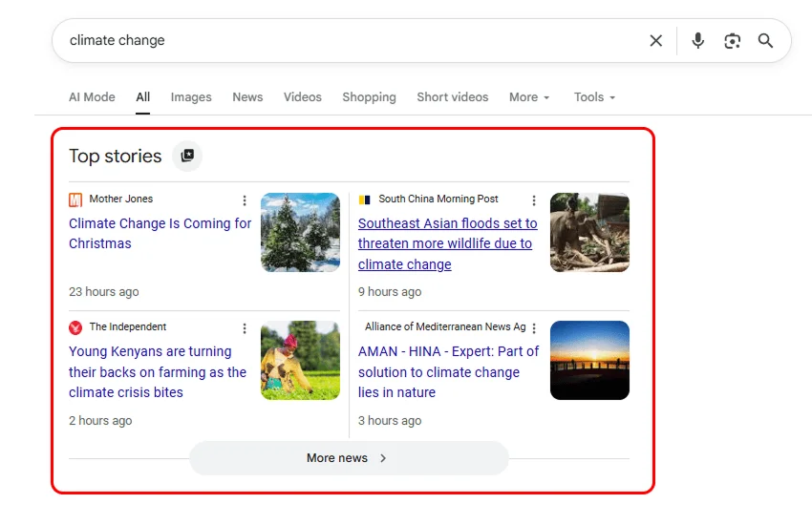
Task: Open 'Climate Change Is Coming for Christmas' headline
Action: 160,233
